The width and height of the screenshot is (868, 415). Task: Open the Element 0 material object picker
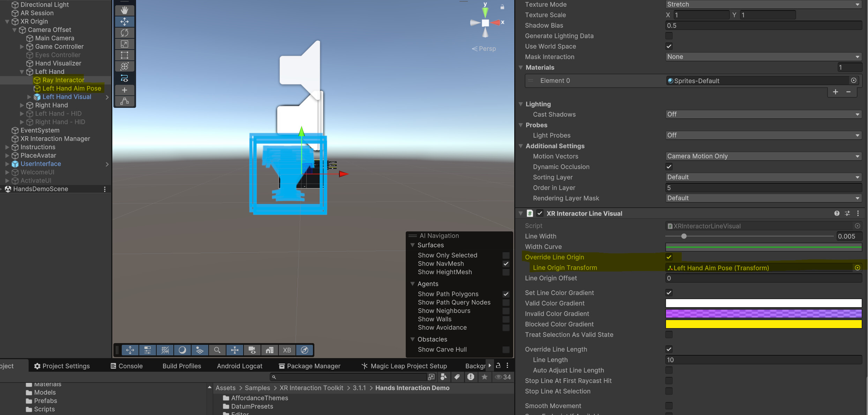tap(854, 81)
